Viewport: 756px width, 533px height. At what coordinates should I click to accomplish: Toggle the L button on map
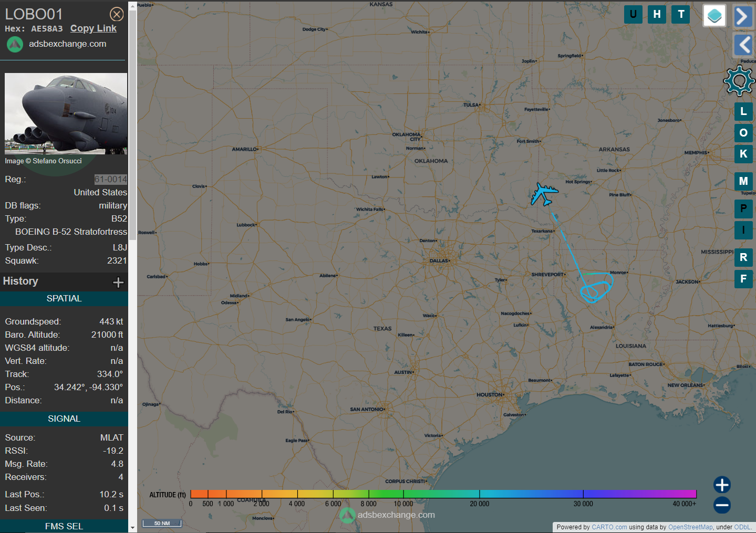pos(743,111)
